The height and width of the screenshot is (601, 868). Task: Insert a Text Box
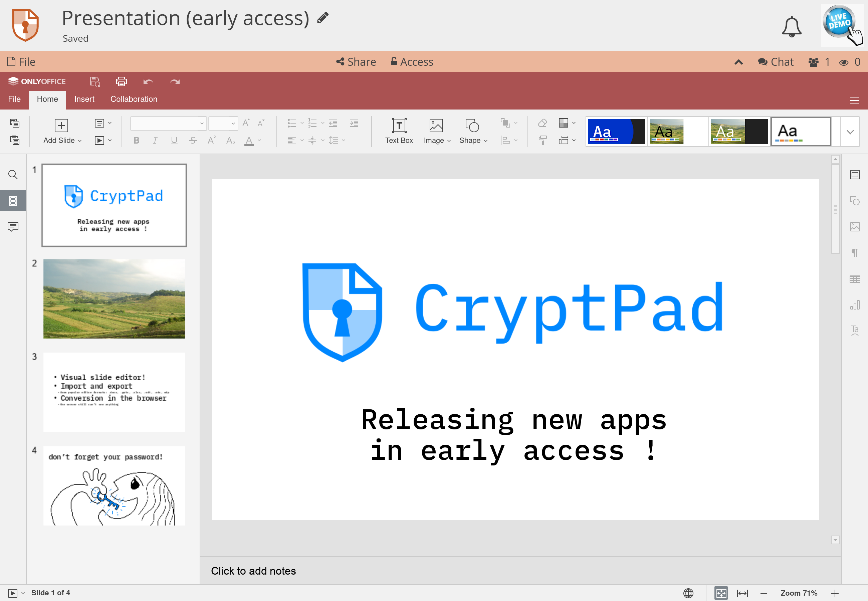point(399,131)
